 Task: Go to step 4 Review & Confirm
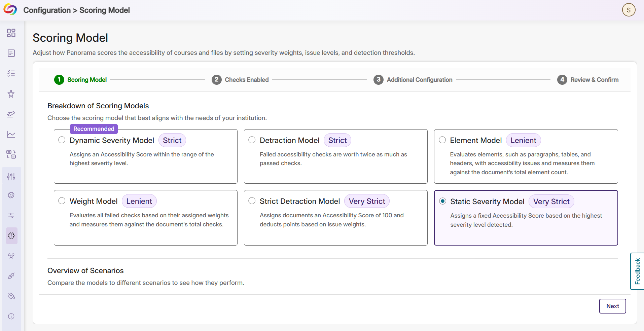click(588, 80)
